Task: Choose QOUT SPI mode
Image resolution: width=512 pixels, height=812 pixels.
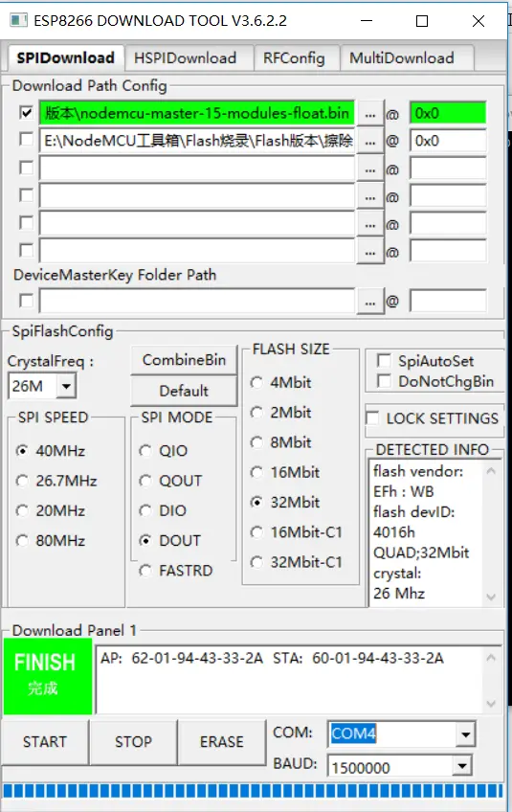Action: click(145, 481)
